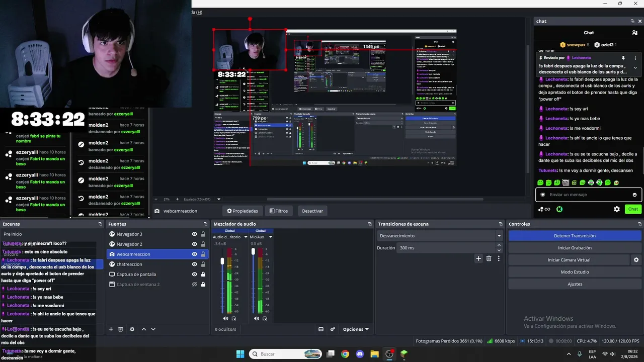
Task: Open Ajustes in Controles panel
Action: pos(575,284)
